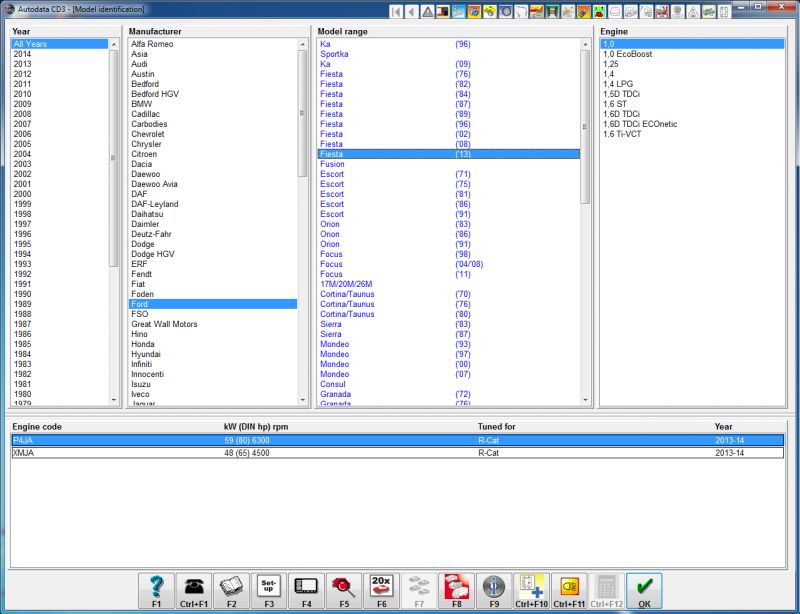Jump to first with the top toolbar arrow
This screenshot has height=614, width=800.
397,12
